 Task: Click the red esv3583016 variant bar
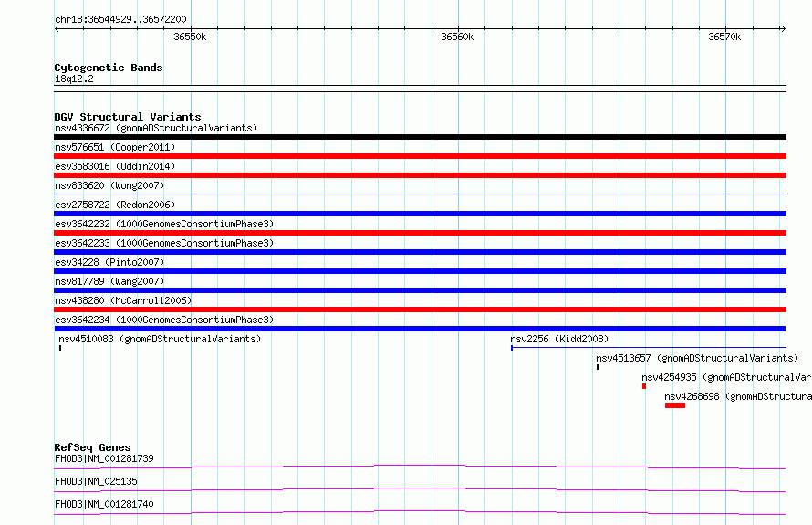point(420,175)
